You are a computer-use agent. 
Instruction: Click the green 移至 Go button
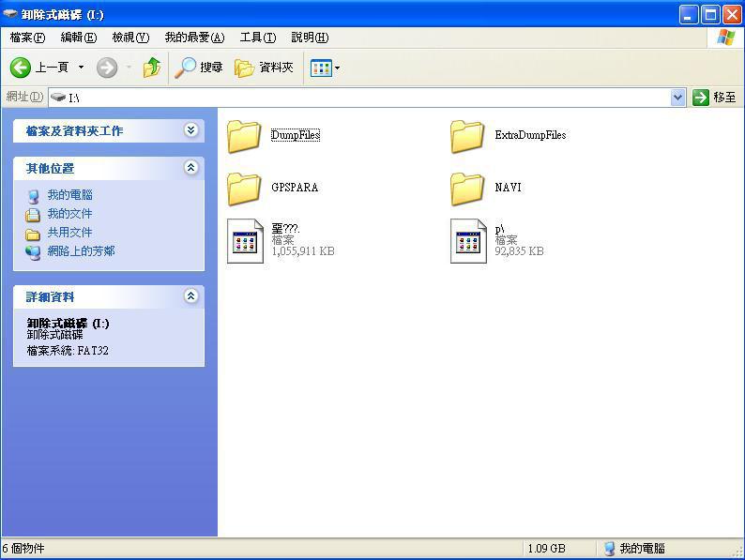coord(715,98)
